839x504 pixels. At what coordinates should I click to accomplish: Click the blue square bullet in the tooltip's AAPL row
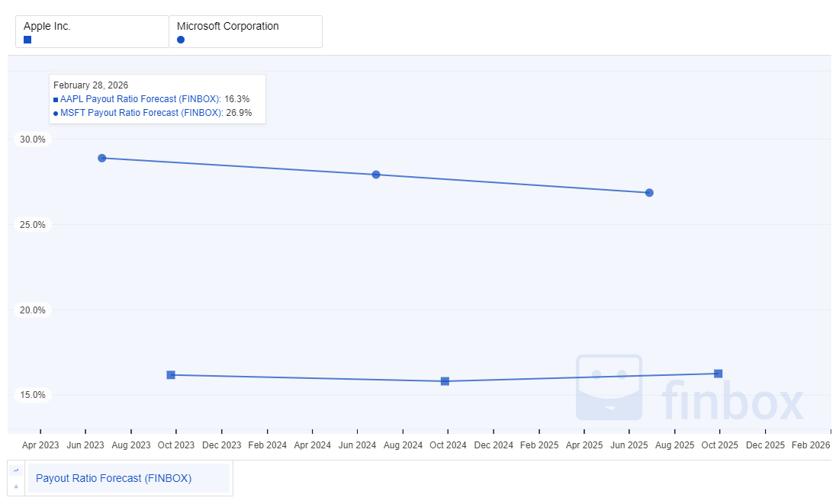(54, 98)
